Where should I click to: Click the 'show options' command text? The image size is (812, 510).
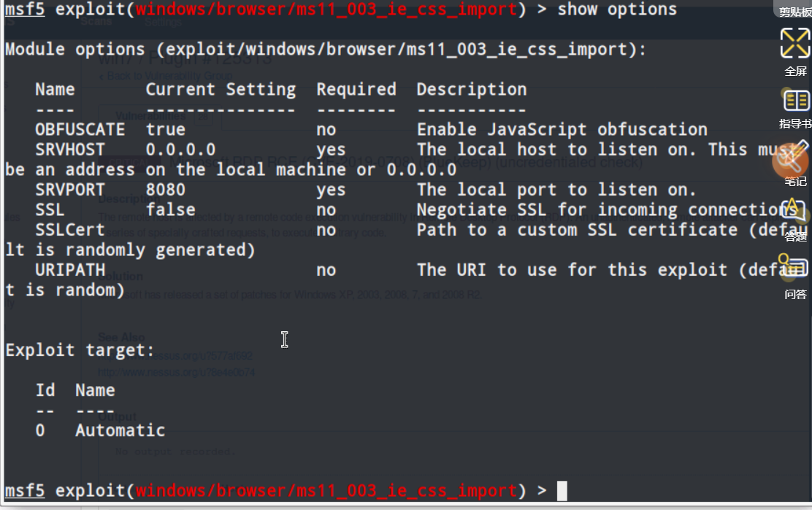click(x=617, y=9)
